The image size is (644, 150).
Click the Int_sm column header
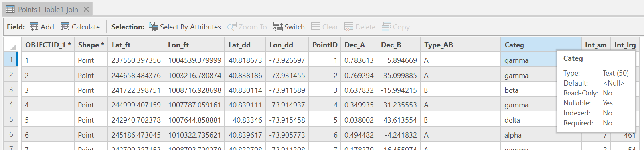click(596, 45)
